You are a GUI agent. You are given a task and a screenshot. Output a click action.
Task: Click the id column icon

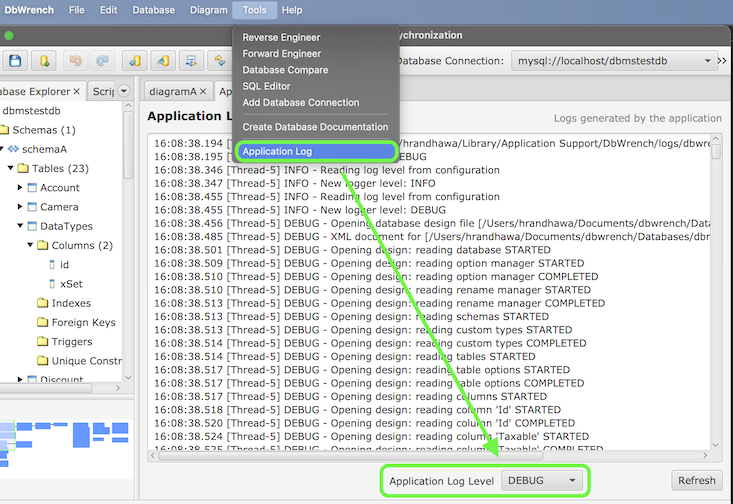(x=52, y=265)
